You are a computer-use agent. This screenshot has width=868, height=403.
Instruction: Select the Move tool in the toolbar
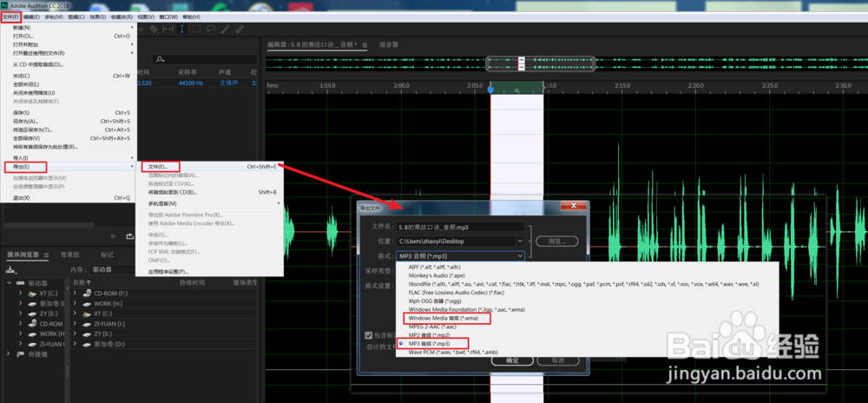pyautogui.click(x=141, y=29)
